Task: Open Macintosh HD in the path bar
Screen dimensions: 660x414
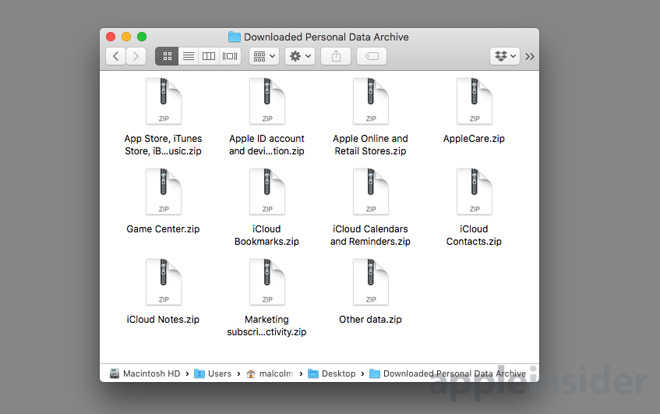Action: coord(145,374)
